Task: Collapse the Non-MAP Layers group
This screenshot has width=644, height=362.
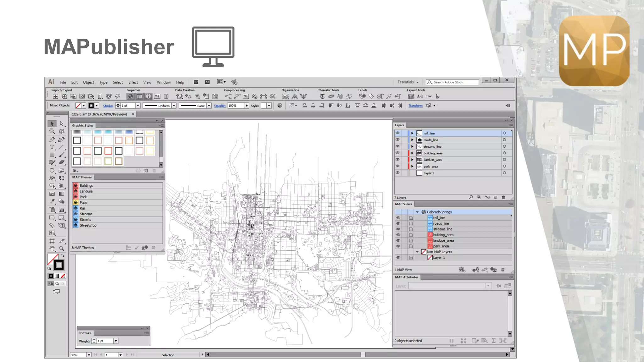Action: [417, 252]
